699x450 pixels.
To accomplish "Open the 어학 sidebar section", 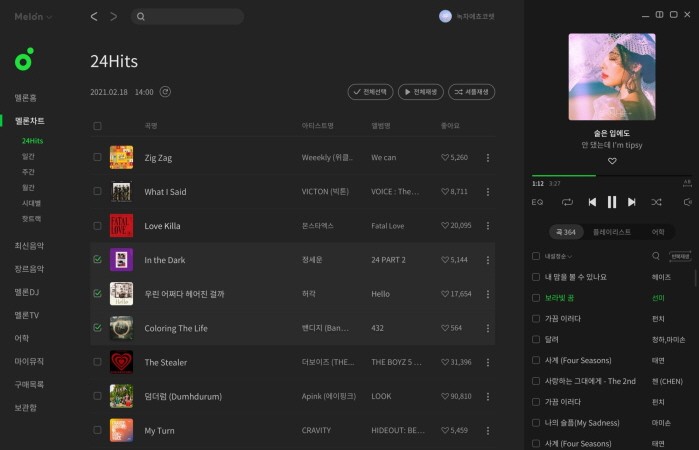I will click(x=21, y=338).
